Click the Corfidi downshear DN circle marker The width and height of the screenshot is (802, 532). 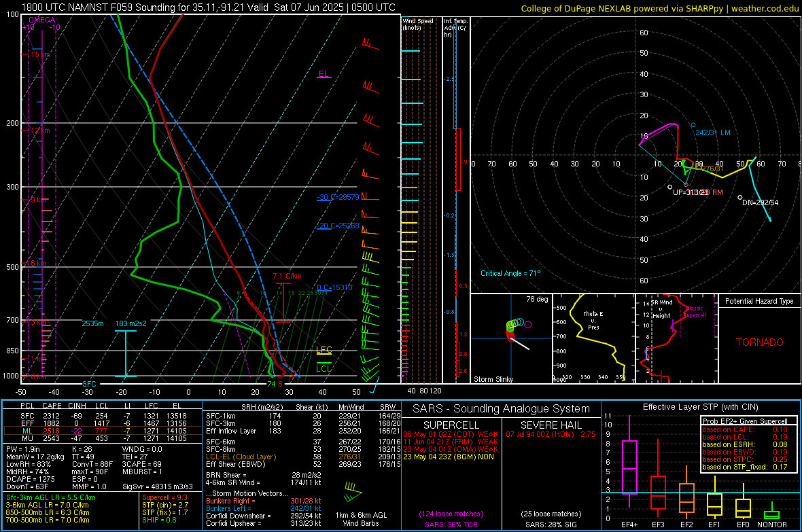click(x=739, y=198)
